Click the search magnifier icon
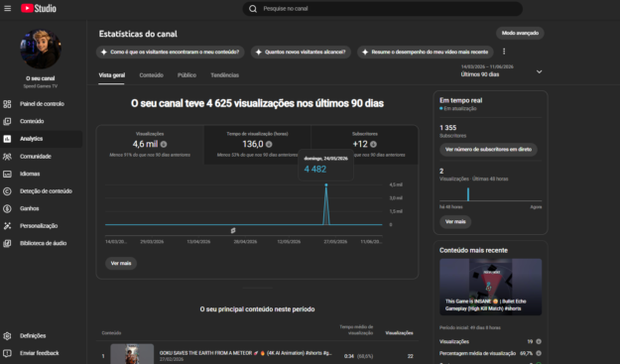Screen dimensions: 620x364 pyautogui.click(x=253, y=9)
